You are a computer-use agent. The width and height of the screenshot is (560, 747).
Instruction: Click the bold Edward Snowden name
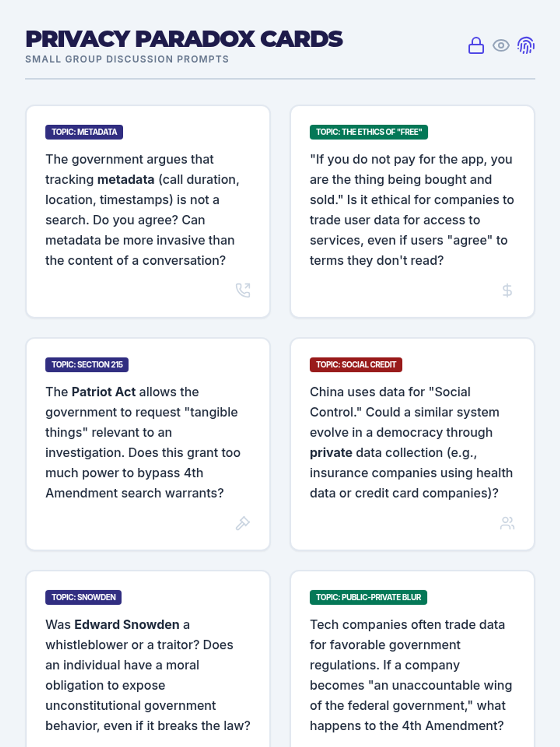tap(127, 625)
